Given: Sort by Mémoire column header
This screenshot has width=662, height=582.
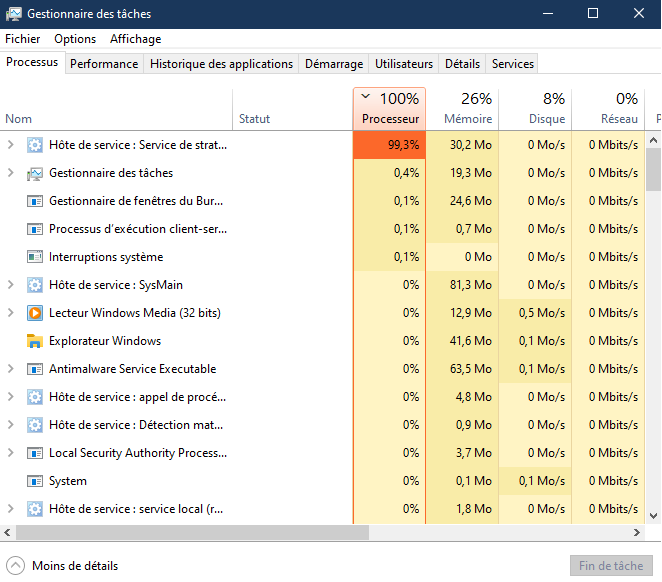Looking at the screenshot, I should [462, 109].
